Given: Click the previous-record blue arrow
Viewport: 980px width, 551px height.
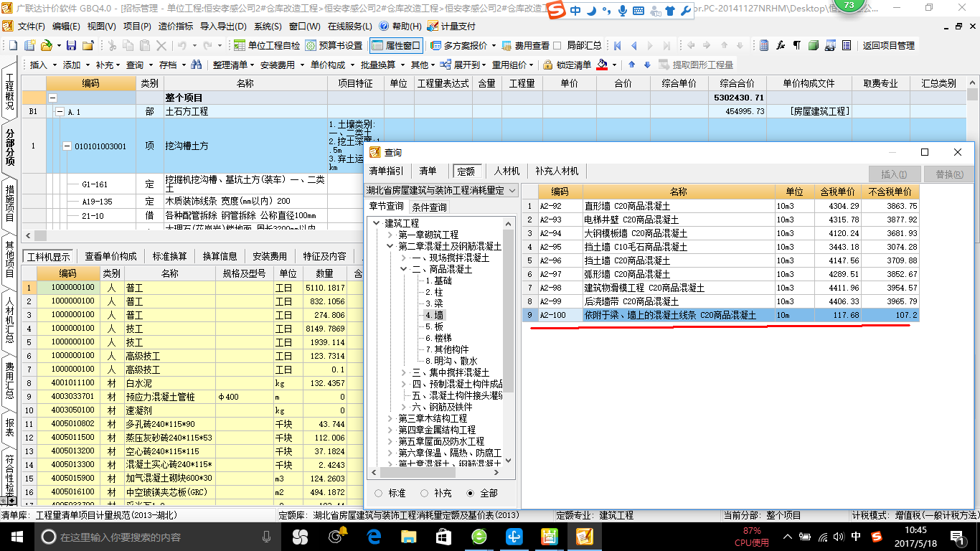Looking at the screenshot, I should pyautogui.click(x=633, y=45).
